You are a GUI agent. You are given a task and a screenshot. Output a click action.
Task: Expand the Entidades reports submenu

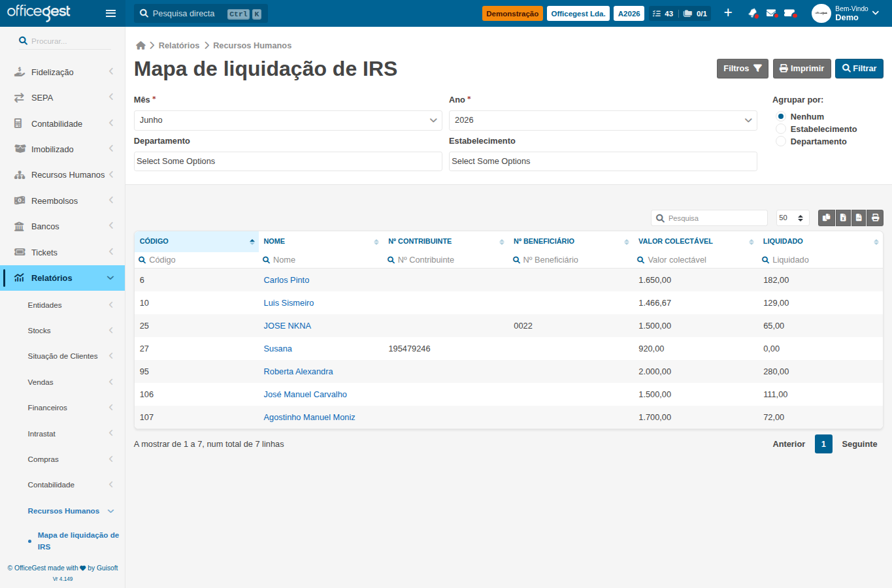point(110,305)
